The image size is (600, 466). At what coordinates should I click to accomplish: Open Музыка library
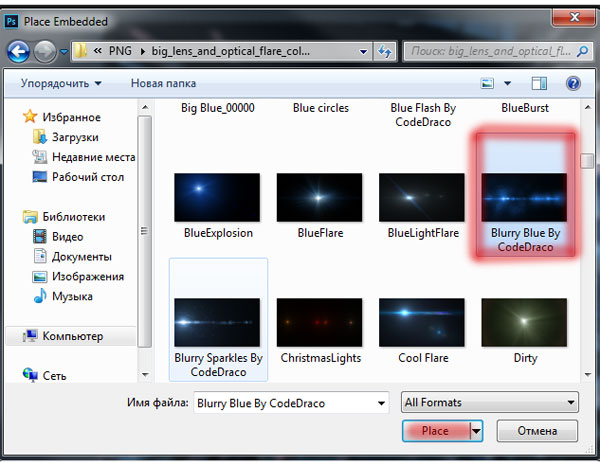click(72, 296)
